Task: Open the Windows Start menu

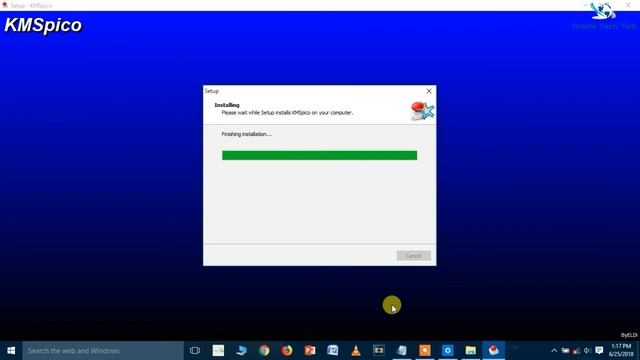Action: [x=11, y=351]
